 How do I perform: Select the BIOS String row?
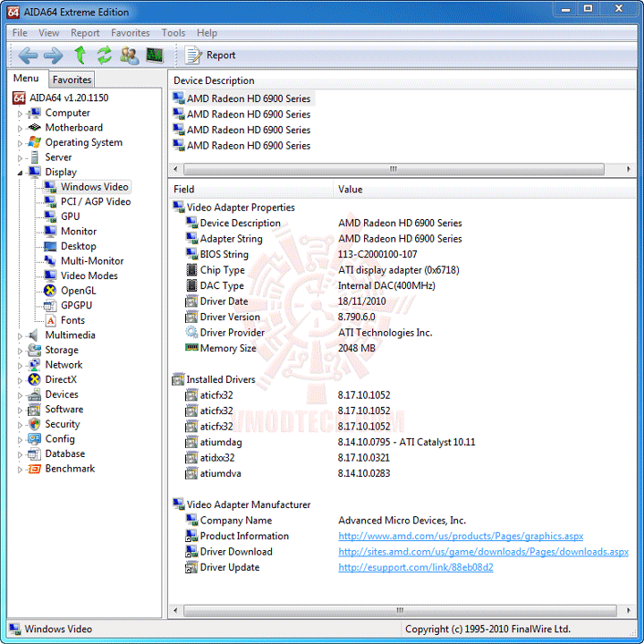pyautogui.click(x=301, y=255)
